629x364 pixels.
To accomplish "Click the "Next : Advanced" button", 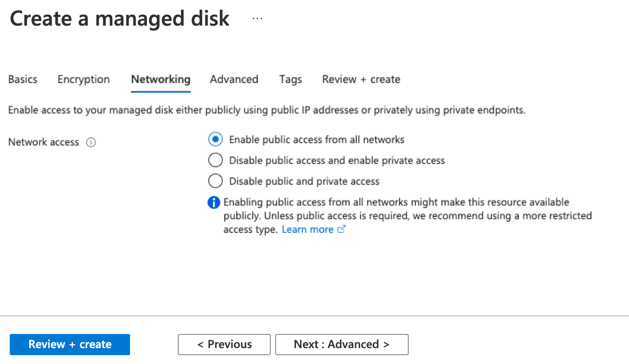I will (341, 344).
